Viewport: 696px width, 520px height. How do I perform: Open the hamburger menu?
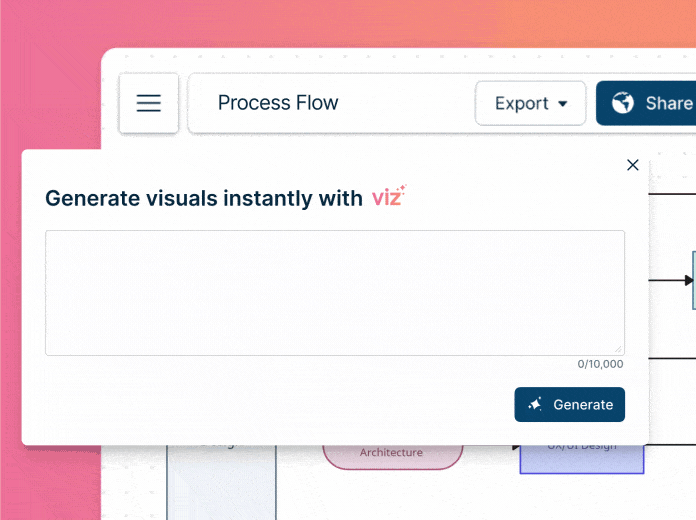(x=149, y=103)
